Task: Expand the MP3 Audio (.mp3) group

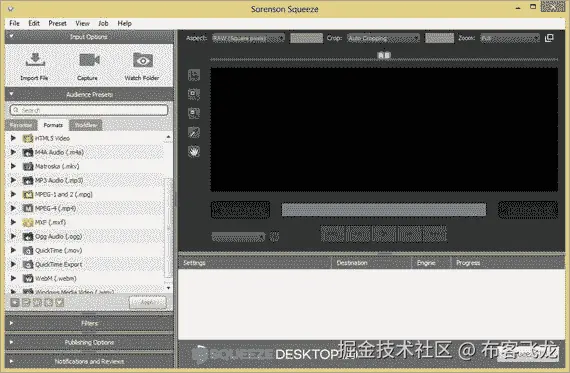Action: pyautogui.click(x=13, y=180)
